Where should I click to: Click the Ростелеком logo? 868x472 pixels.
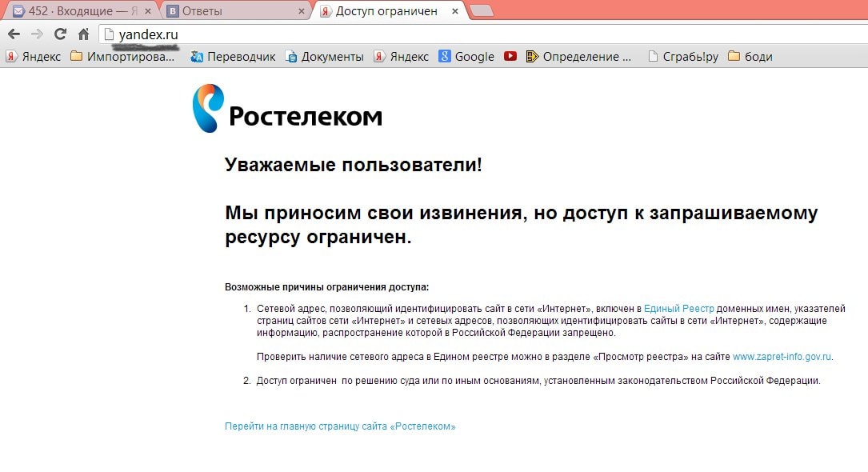(x=287, y=109)
